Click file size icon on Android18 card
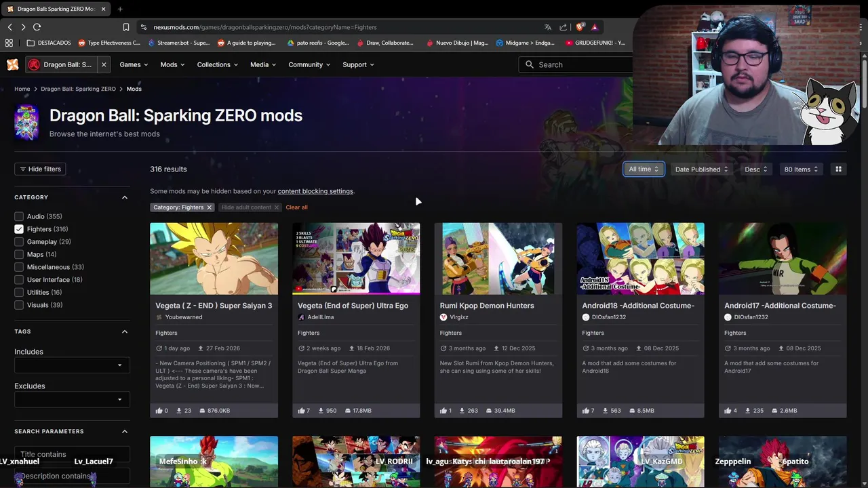Image resolution: width=868 pixels, height=488 pixels. [632, 411]
